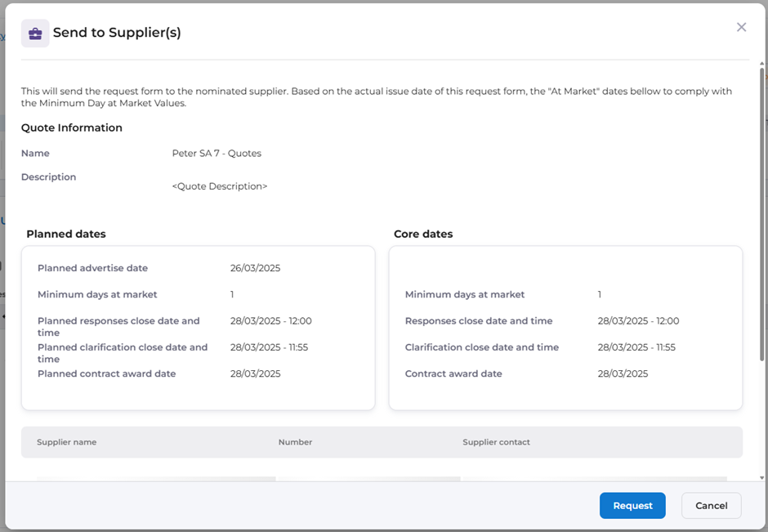
Task: Click the Quote Description placeholder text
Action: click(x=219, y=186)
